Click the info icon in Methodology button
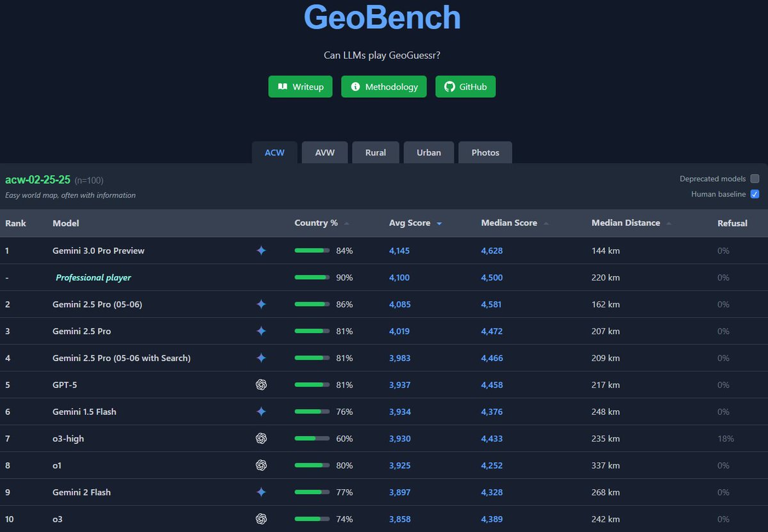Screen dimensions: 768x532 click(355, 86)
